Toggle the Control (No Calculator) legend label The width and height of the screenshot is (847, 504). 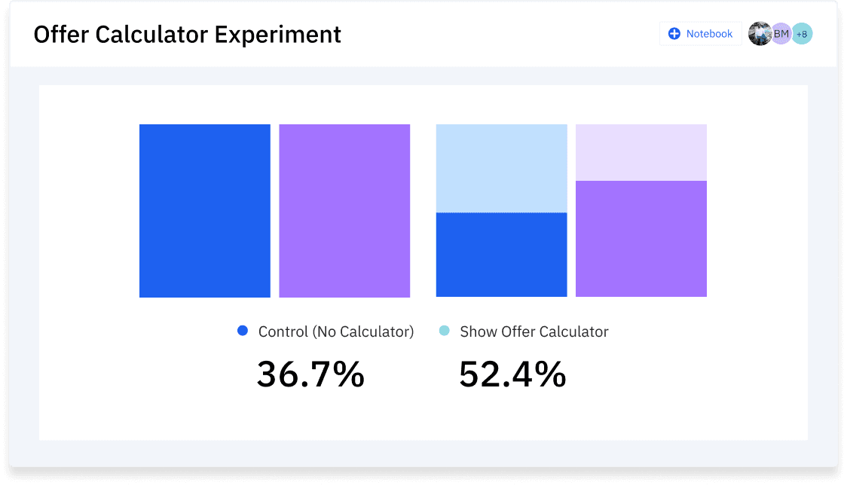336,331
